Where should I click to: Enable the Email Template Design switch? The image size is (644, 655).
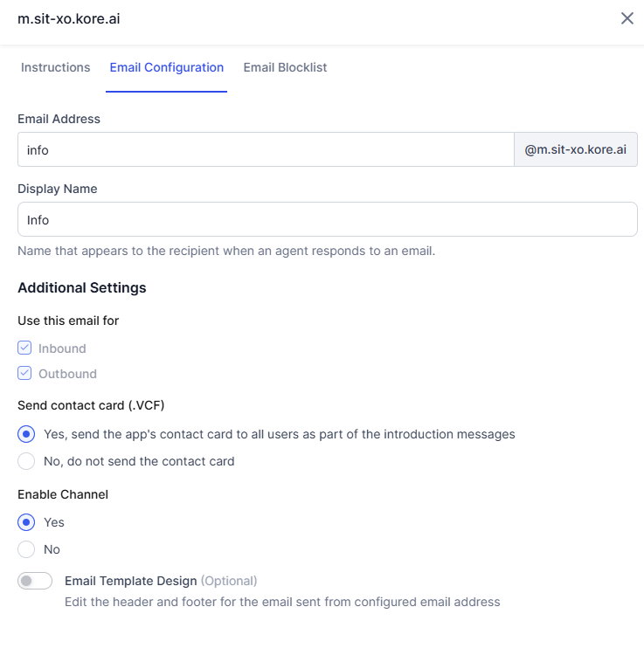click(x=36, y=581)
